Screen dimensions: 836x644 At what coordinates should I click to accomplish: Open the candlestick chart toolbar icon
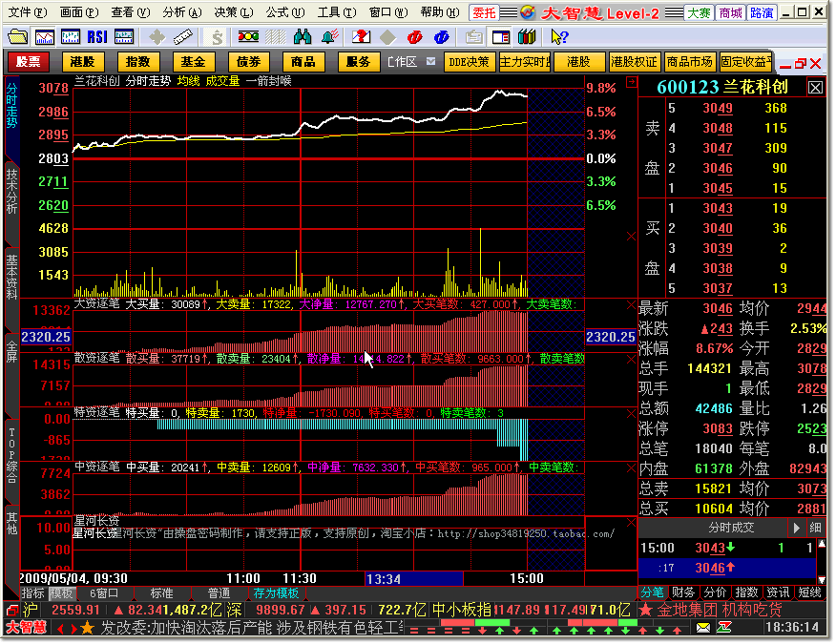(71, 37)
